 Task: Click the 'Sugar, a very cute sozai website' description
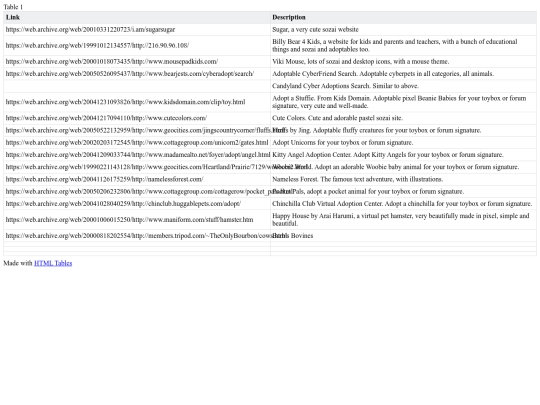pos(315,30)
